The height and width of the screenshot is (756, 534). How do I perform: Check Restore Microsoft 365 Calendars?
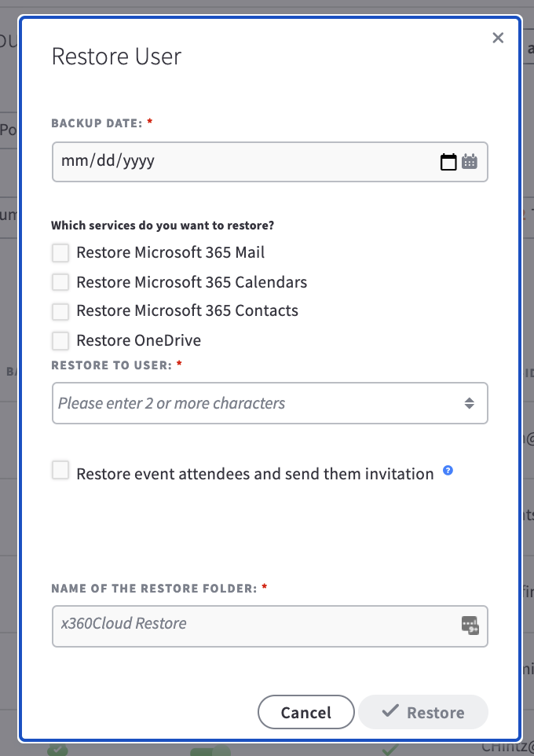coord(60,282)
